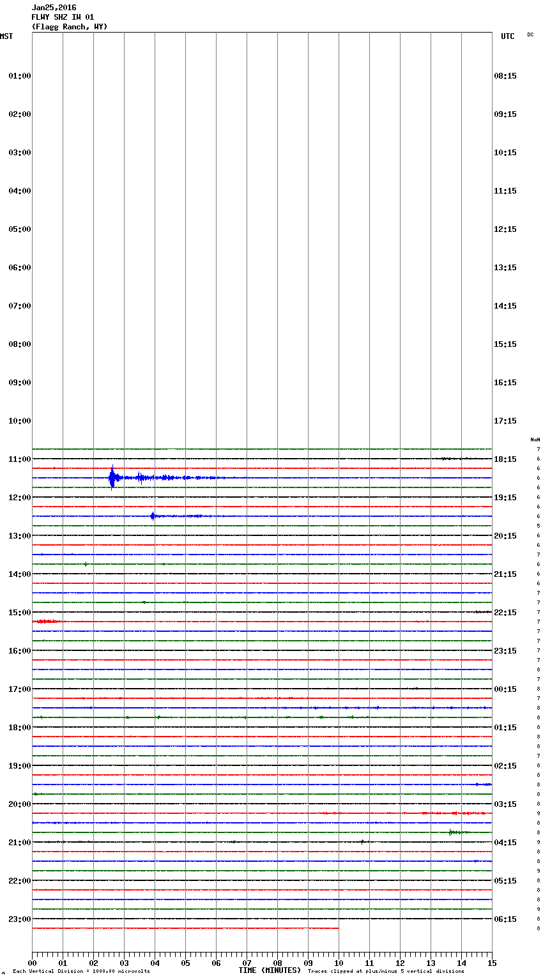This screenshot has height=980, width=543.
Task: Select the MST time label "16:00"
Action: coord(20,651)
